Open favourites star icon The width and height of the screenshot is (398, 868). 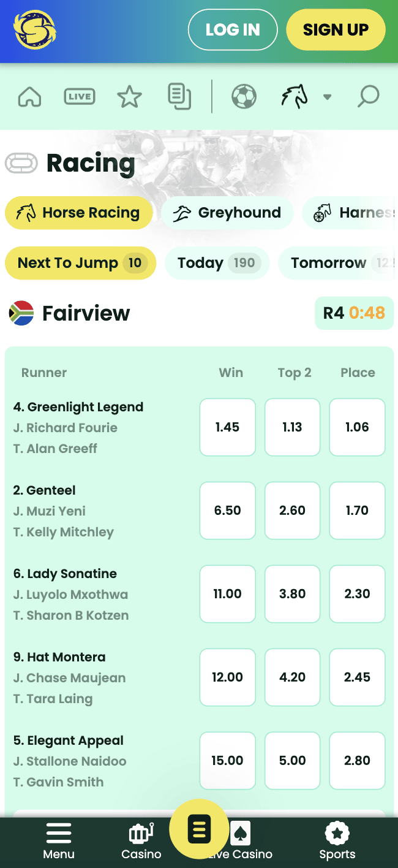(x=129, y=97)
